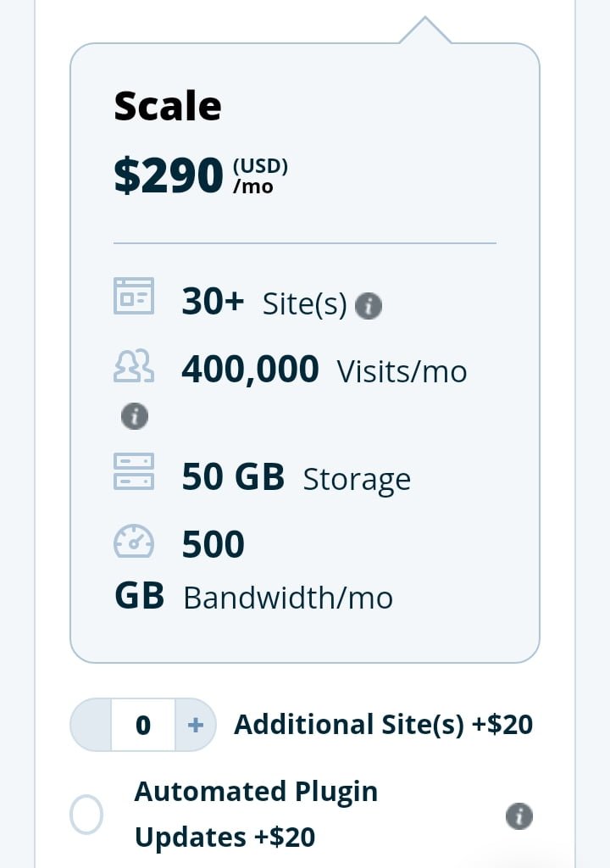The image size is (610, 868).
Task: Enable the Automated Plugin Updates option
Action: (86, 815)
